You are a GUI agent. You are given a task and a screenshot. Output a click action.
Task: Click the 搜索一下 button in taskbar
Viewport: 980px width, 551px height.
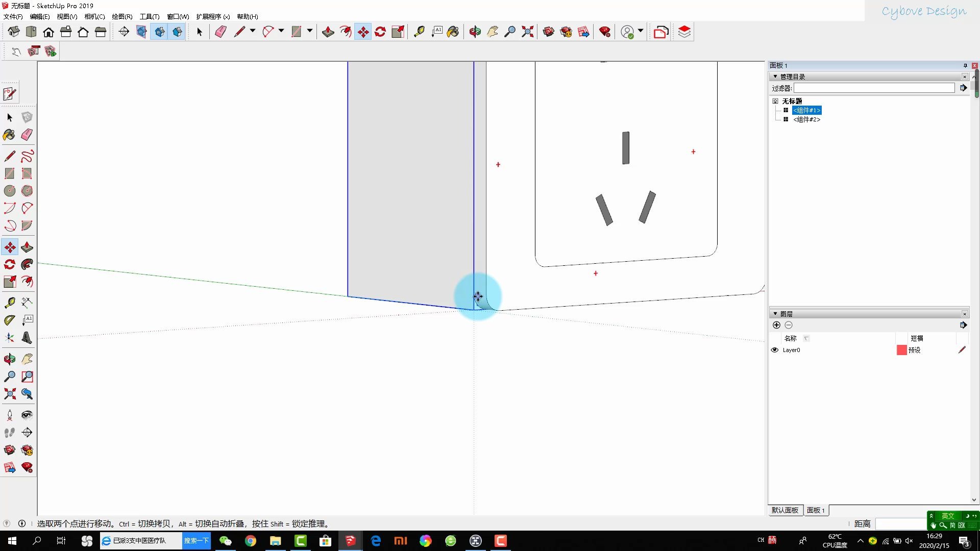coord(197,541)
